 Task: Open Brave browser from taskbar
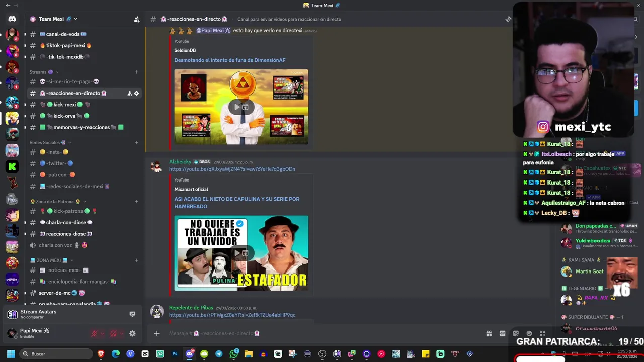point(101,354)
